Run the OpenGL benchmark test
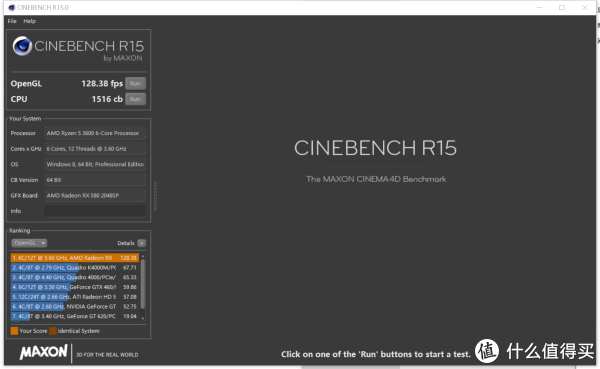The height and width of the screenshot is (369, 600). point(135,83)
